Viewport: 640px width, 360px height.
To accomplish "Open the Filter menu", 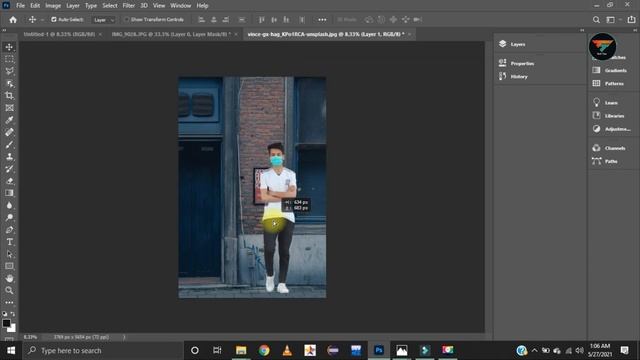I will tap(129, 6).
